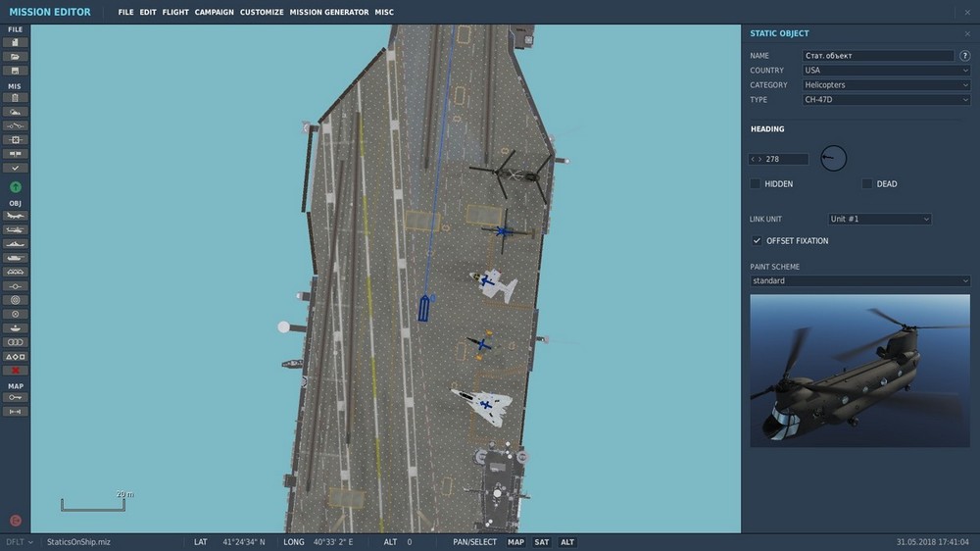Viewport: 980px width, 551px height.
Task: Open the TYPE dropdown showing CH-47D
Action: tap(886, 99)
